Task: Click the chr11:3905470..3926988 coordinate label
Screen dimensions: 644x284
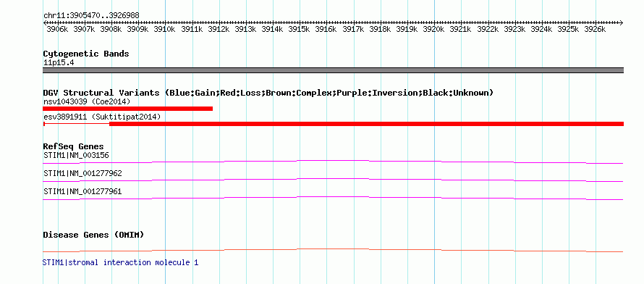Action: (x=91, y=15)
